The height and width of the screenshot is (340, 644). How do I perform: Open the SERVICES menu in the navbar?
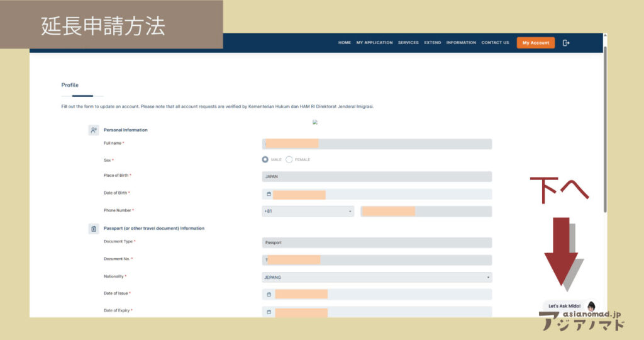pos(408,43)
